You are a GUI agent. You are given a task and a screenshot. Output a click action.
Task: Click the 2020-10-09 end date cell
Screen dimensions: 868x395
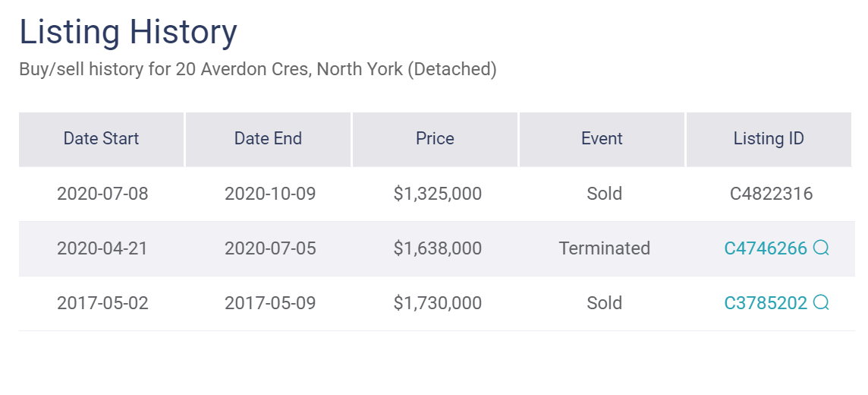tap(270, 194)
